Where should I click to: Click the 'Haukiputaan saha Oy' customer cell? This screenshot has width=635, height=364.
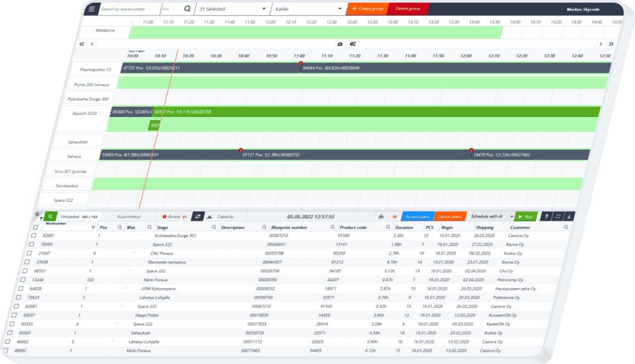(x=515, y=289)
